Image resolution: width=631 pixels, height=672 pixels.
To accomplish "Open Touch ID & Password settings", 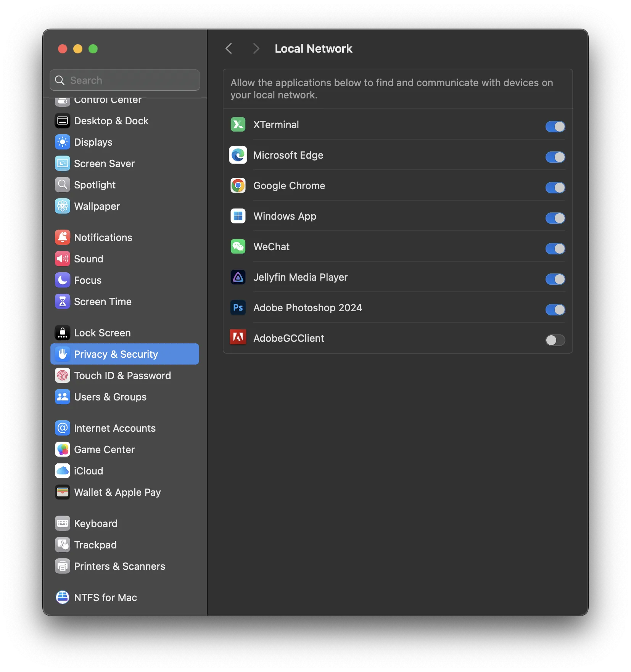I will tap(122, 375).
